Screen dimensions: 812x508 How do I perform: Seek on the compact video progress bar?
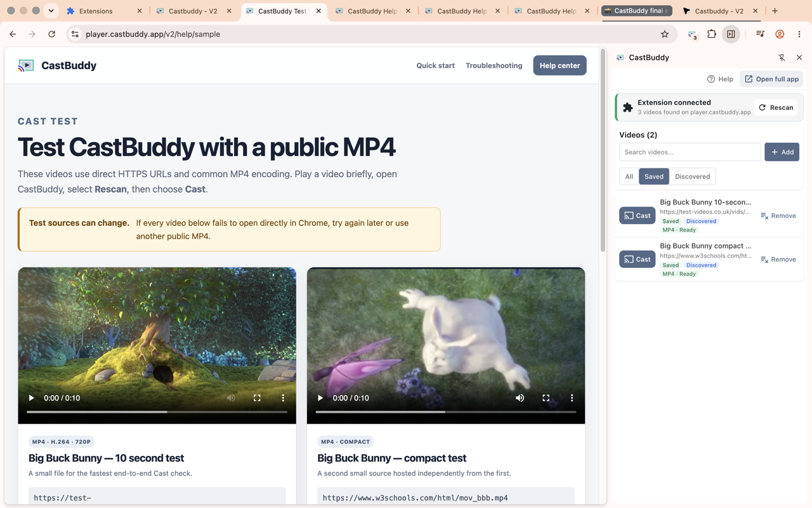pos(446,412)
